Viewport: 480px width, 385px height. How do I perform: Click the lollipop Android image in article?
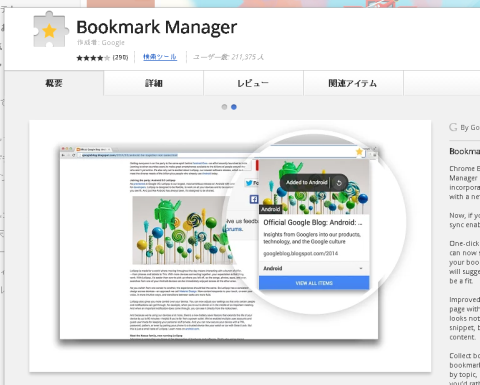(x=183, y=230)
